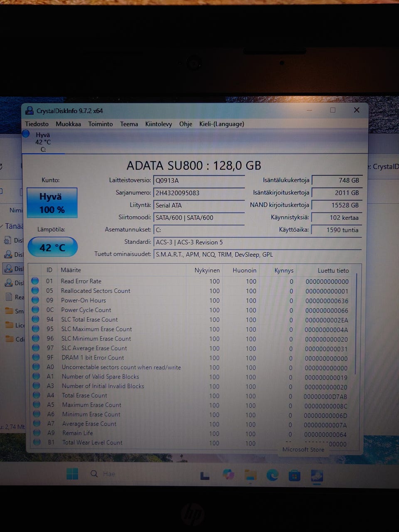Click the Käyttöaika value 1590 tuntia
The height and width of the screenshot is (532, 399).
point(337,230)
